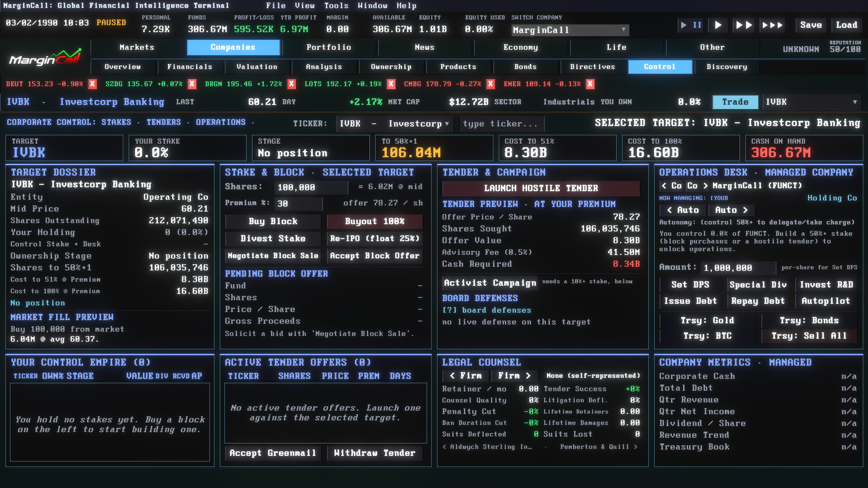Click Accept Greenmail
Image resolution: width=868 pixels, height=488 pixels.
point(273,453)
